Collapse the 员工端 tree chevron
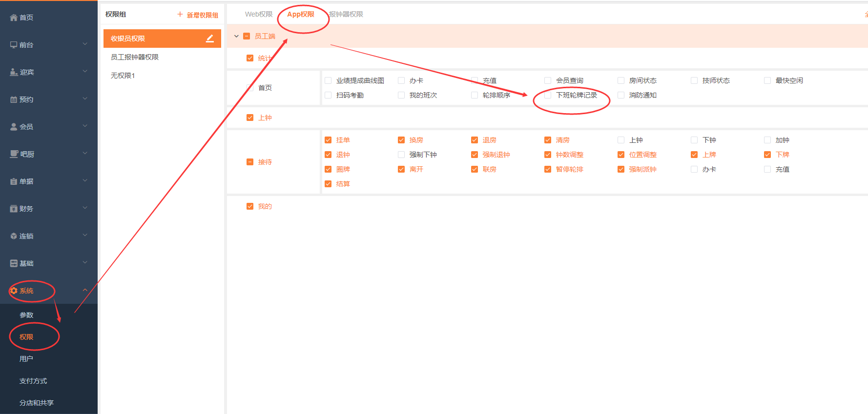Viewport: 868px width, 414px height. [x=236, y=36]
